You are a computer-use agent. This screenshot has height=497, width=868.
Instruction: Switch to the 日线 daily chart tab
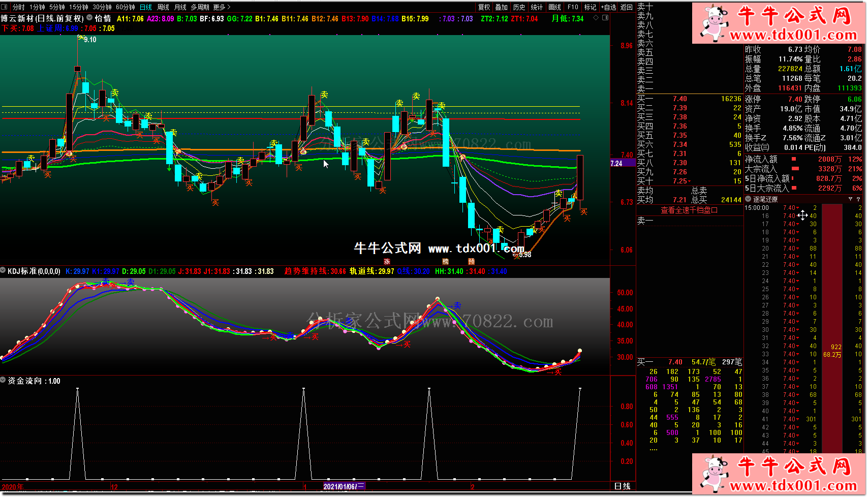[x=146, y=7]
